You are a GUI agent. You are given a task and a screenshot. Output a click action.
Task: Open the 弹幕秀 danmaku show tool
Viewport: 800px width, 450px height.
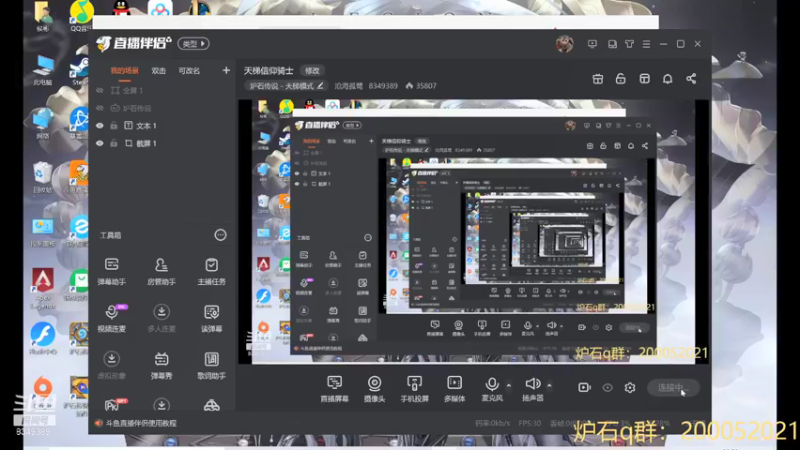point(161,365)
